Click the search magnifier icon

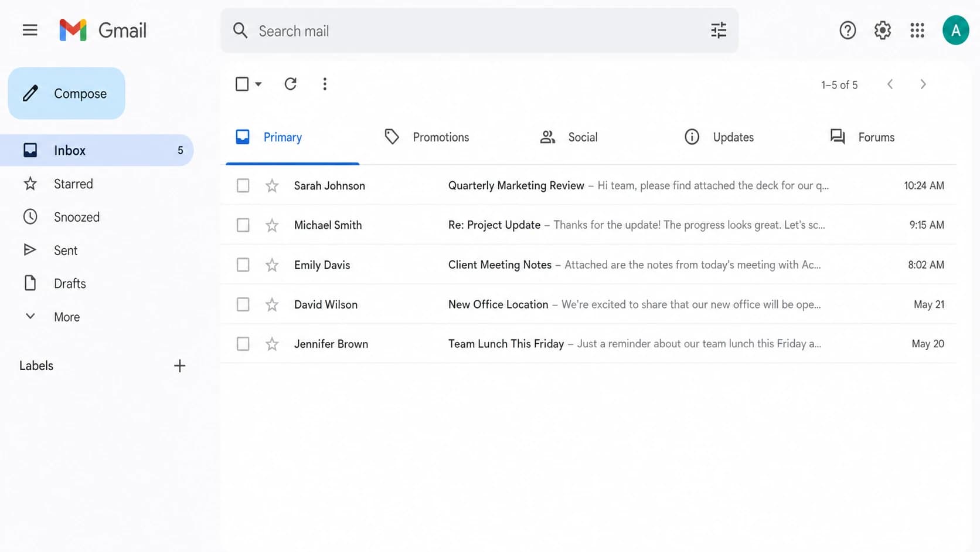coord(240,31)
